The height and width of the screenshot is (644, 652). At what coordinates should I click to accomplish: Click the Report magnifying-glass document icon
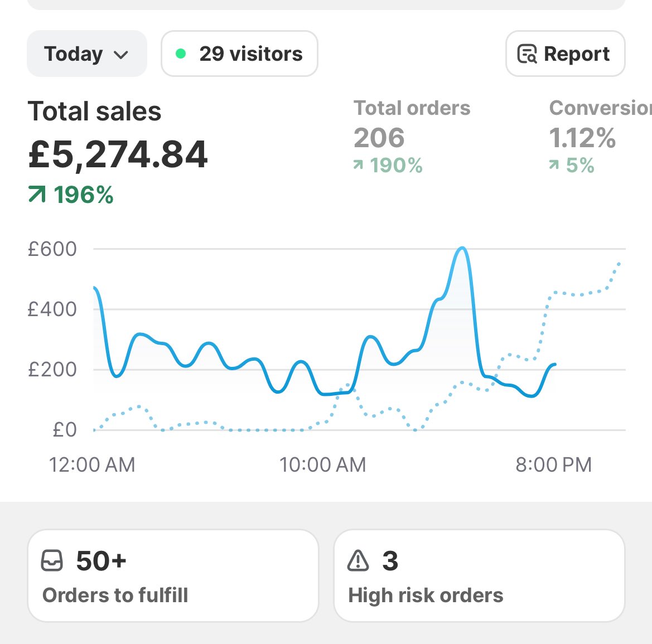pos(527,54)
